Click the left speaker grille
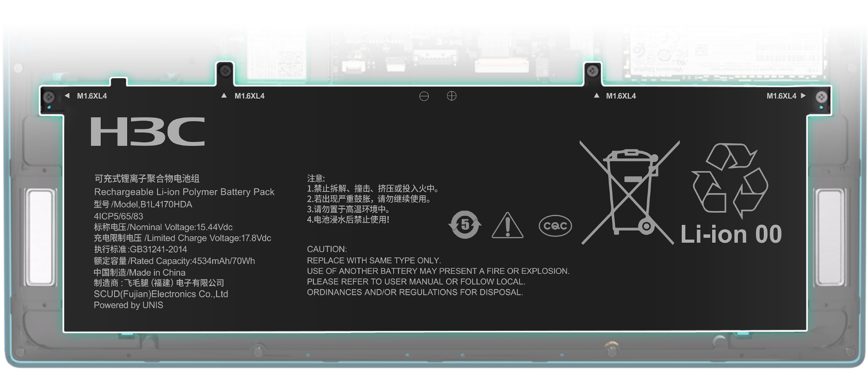 click(40, 237)
